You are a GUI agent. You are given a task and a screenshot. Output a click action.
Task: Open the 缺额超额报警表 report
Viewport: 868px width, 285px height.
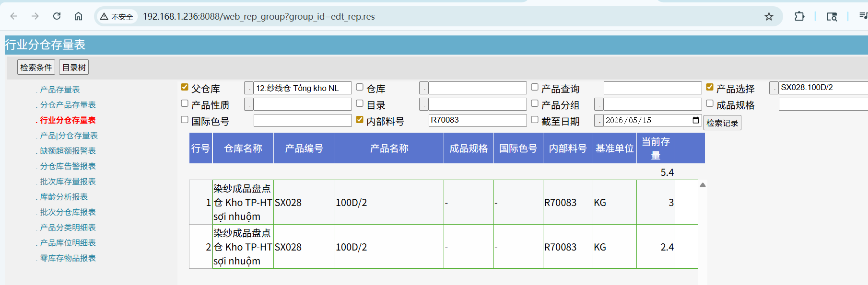click(x=68, y=151)
